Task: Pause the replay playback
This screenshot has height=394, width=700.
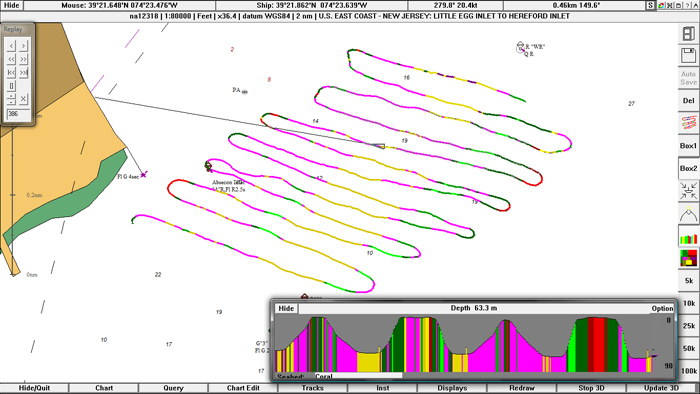Action: (x=12, y=86)
